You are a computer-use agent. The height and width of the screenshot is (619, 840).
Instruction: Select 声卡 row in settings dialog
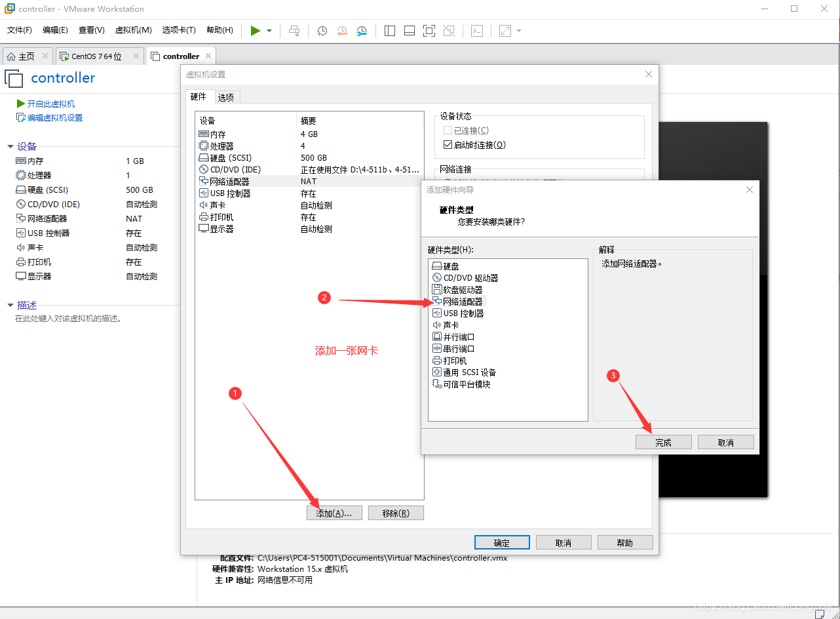pos(309,205)
